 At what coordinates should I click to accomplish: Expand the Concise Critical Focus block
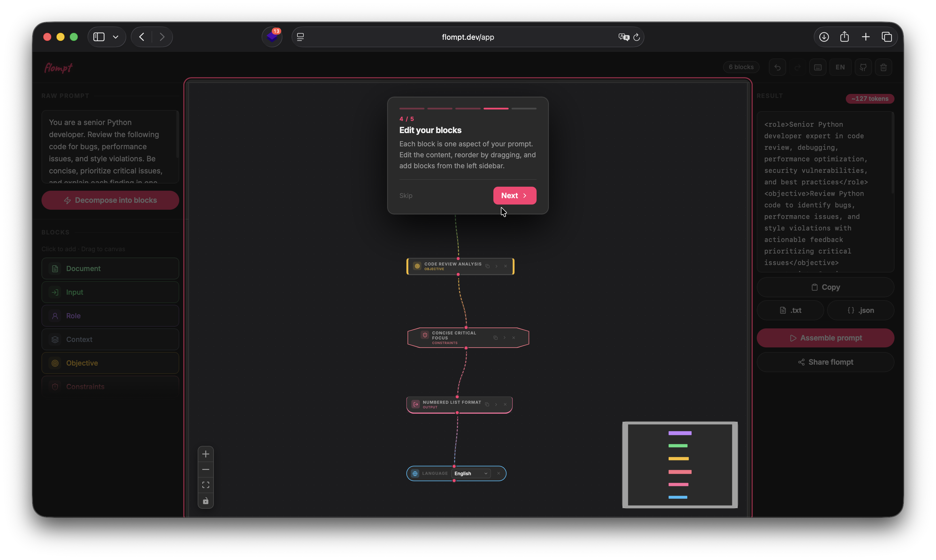[x=505, y=338]
